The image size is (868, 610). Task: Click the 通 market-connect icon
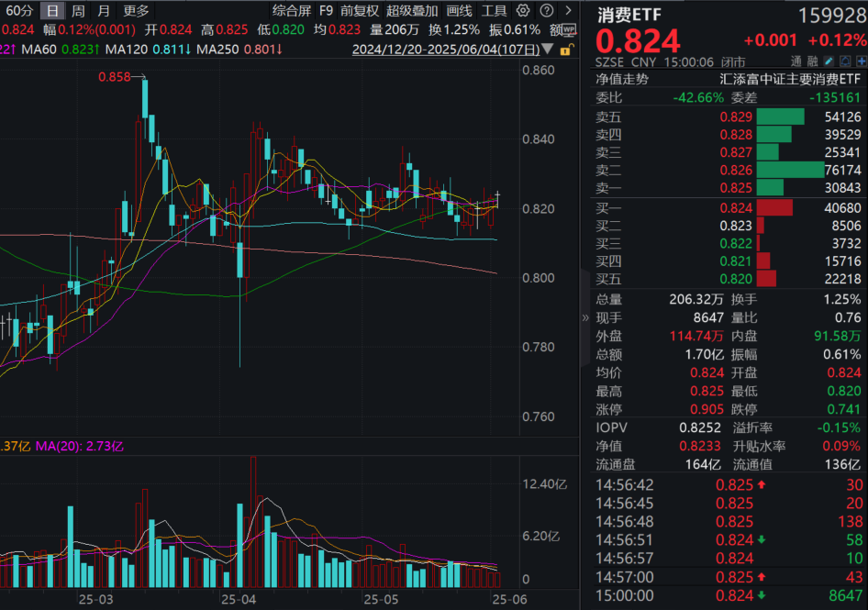796,61
